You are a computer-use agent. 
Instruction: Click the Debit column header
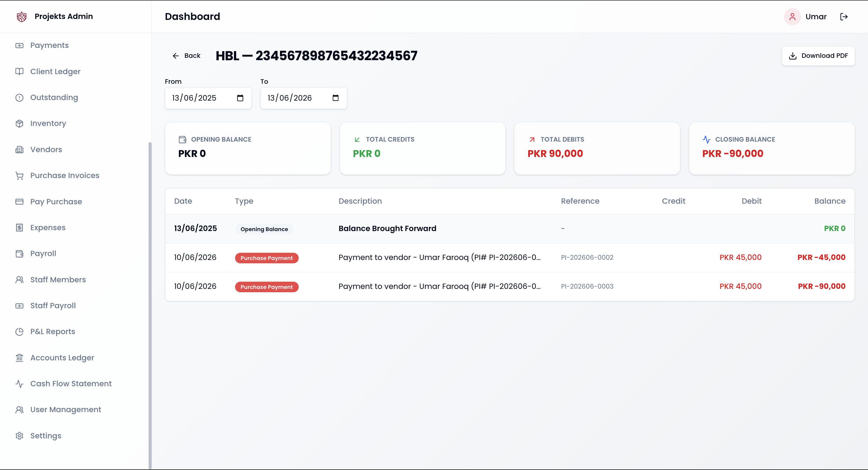click(x=751, y=201)
